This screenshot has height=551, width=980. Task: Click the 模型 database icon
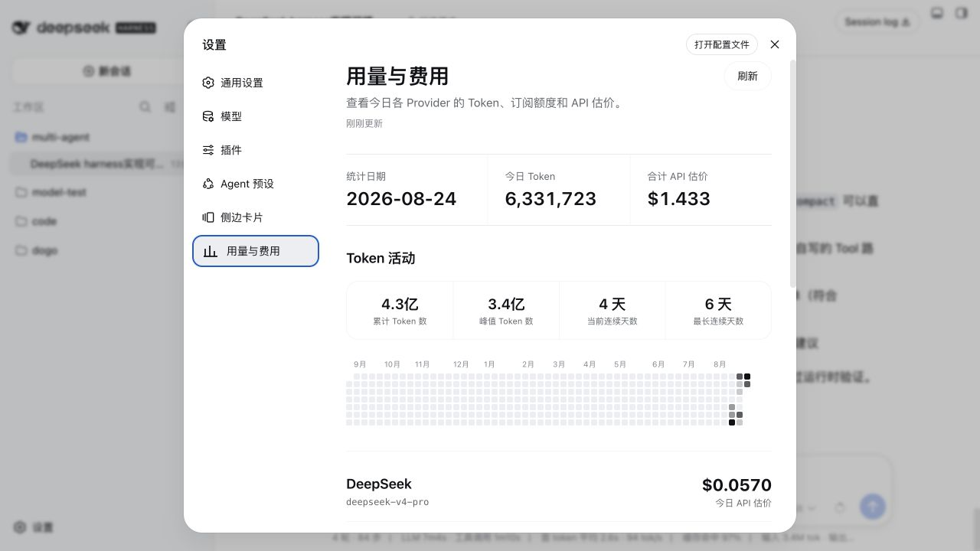click(x=208, y=116)
